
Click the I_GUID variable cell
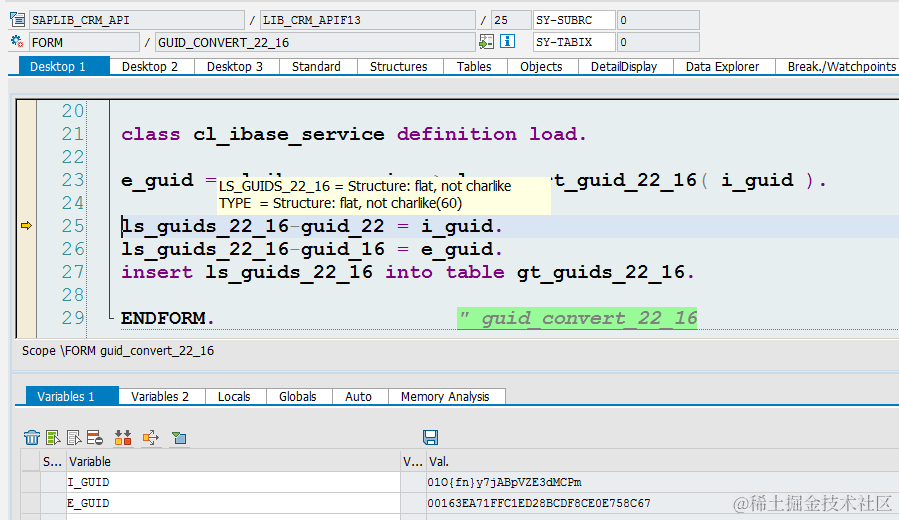pos(233,482)
